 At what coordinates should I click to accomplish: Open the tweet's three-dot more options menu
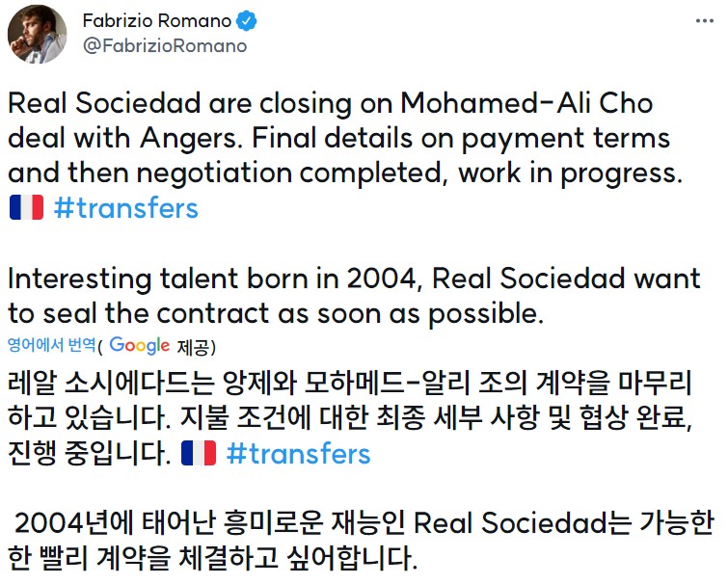coord(704,21)
